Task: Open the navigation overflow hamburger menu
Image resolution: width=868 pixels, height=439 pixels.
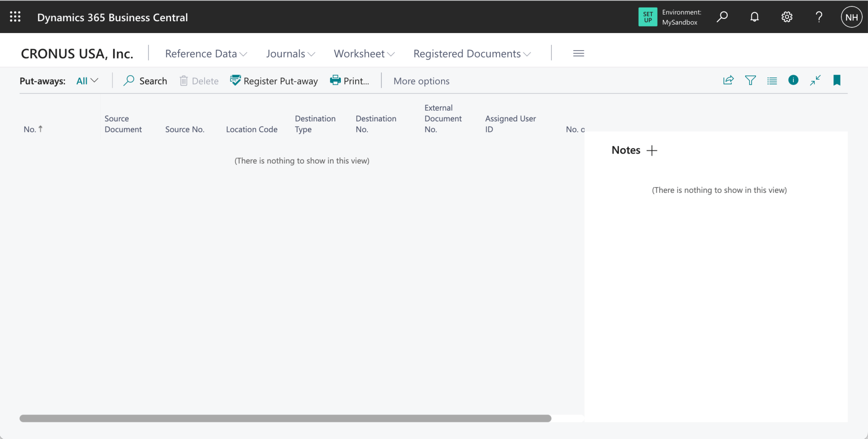Action: point(579,53)
